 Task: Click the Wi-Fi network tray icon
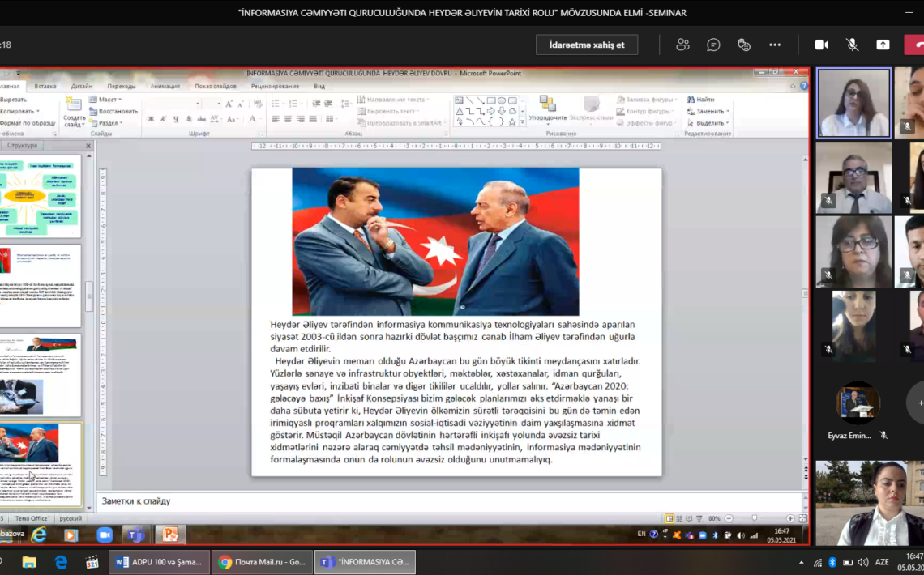(818, 562)
